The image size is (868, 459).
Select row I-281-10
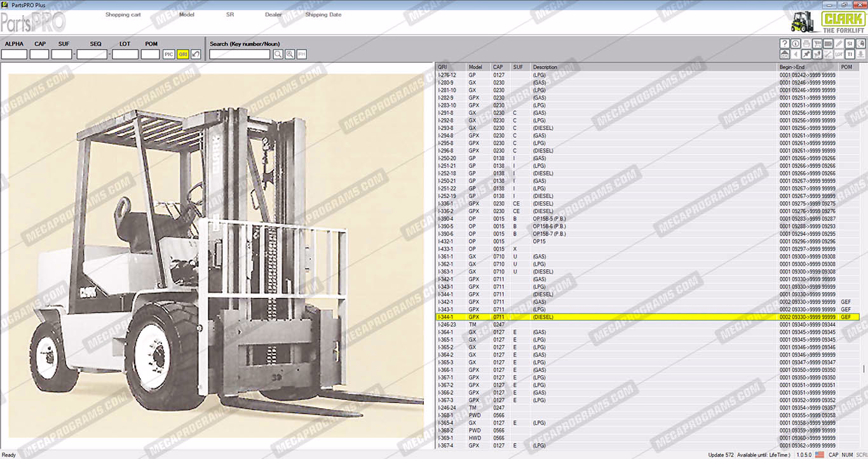648,90
